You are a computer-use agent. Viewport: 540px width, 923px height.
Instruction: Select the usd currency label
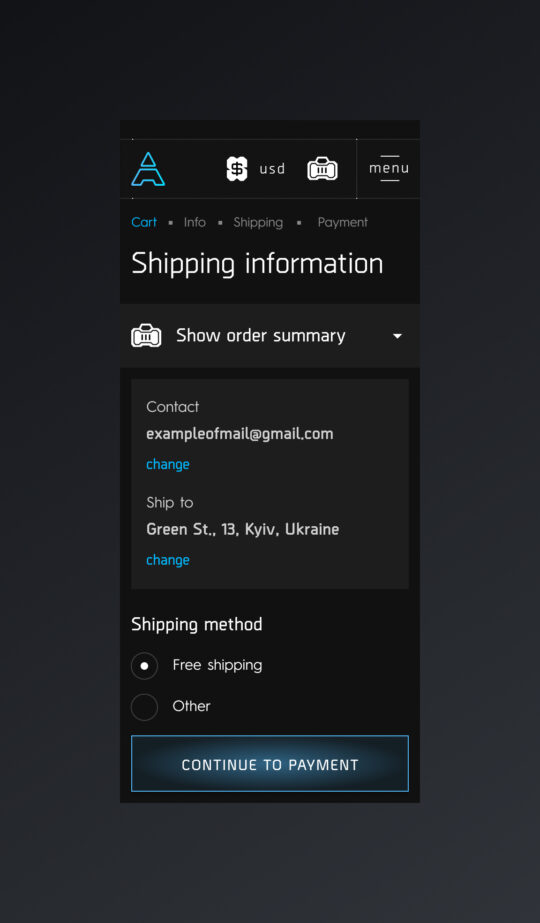pos(272,169)
